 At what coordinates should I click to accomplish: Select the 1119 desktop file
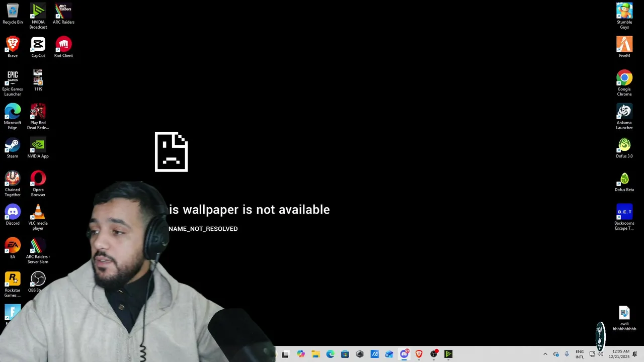point(38,81)
